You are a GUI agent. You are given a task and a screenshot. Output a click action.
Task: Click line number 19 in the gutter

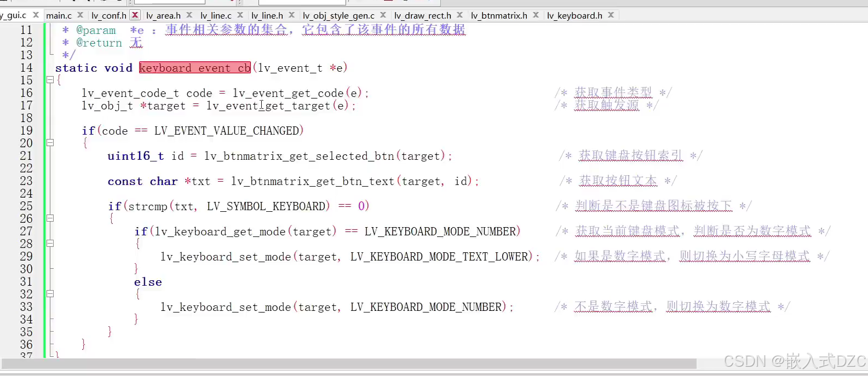click(26, 131)
